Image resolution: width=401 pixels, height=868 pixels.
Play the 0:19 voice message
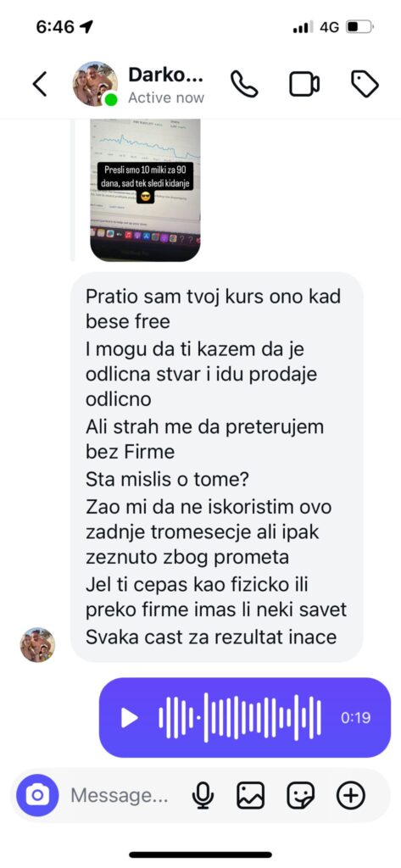[129, 718]
